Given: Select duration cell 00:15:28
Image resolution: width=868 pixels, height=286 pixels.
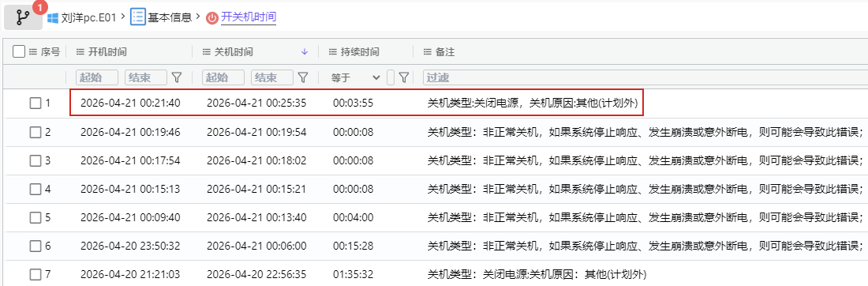Looking at the screenshot, I should pyautogui.click(x=353, y=246).
